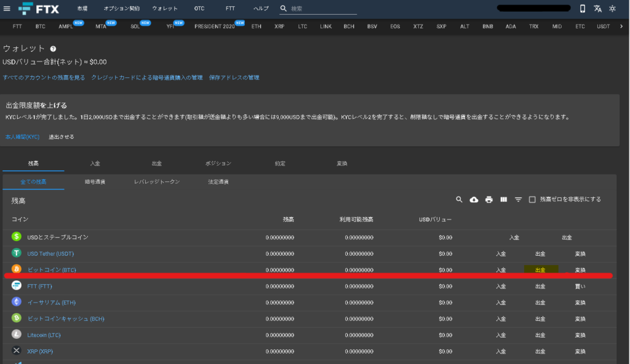Open the ビットコインキャッシュ (BCH) link
Image resolution: width=630 pixels, height=364 pixels.
pos(66,319)
